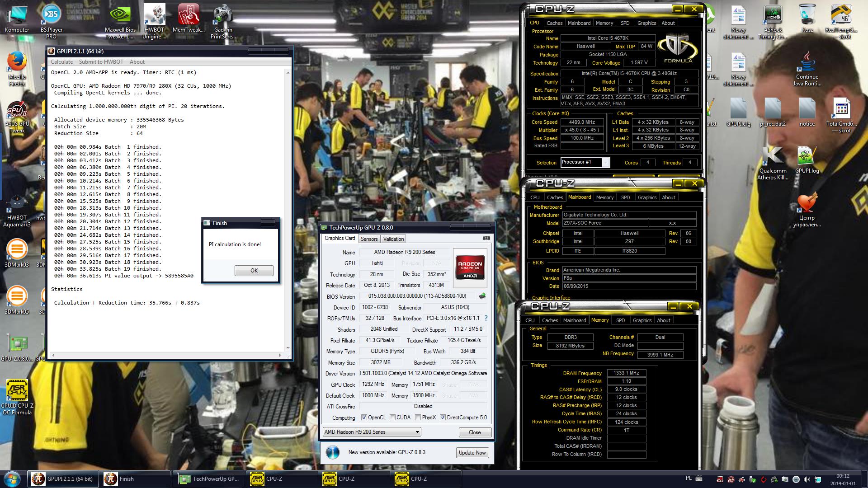The height and width of the screenshot is (488, 868).
Task: Switch to the Validation tab in GPU-Z
Action: click(393, 239)
